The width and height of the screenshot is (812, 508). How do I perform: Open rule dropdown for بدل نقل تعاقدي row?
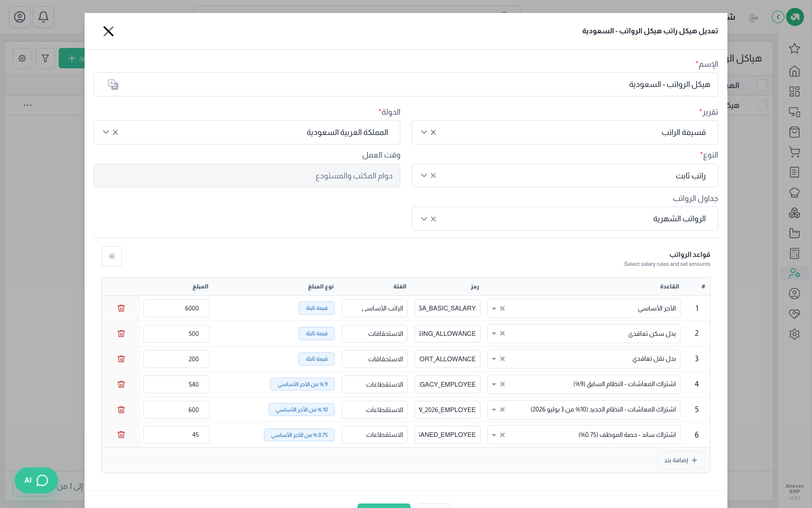[x=494, y=359]
